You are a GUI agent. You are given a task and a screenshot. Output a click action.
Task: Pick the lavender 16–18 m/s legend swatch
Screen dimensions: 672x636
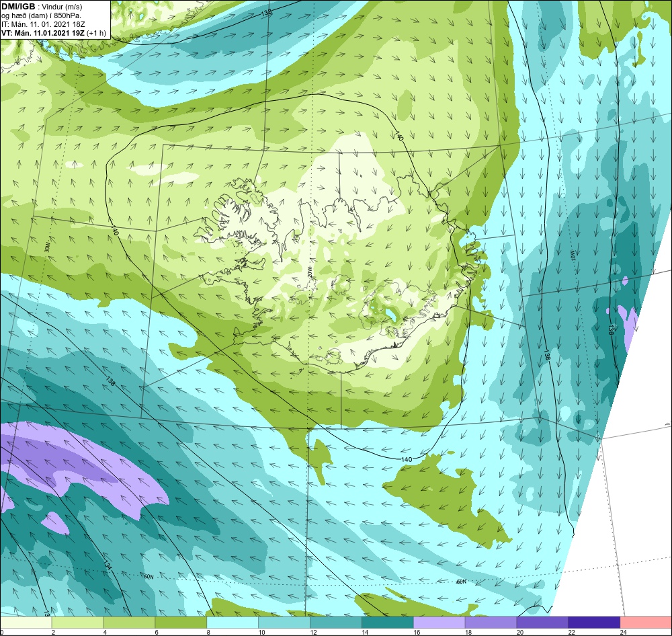point(439,622)
